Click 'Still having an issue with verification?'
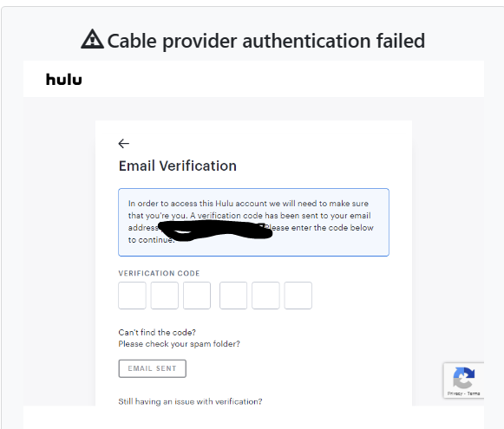Viewport: 504px width, 429px height. click(x=190, y=401)
